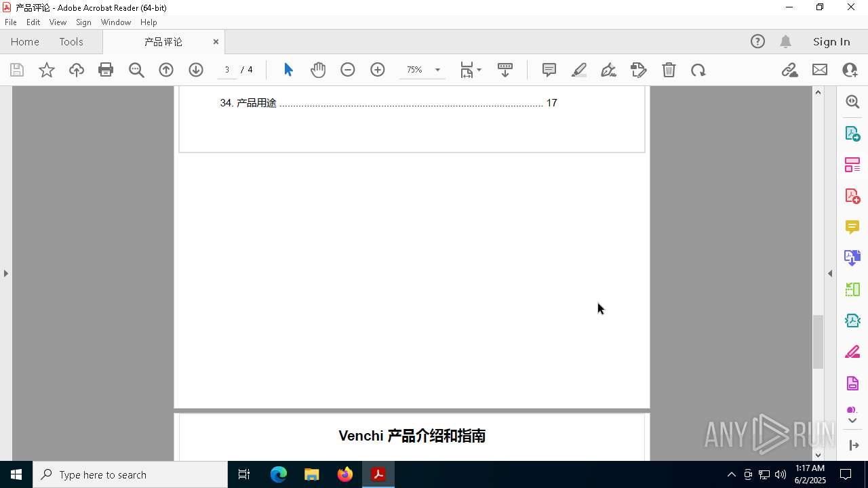This screenshot has height=488, width=868.
Task: Open Microsoft Edge from the taskbar
Action: [279, 474]
